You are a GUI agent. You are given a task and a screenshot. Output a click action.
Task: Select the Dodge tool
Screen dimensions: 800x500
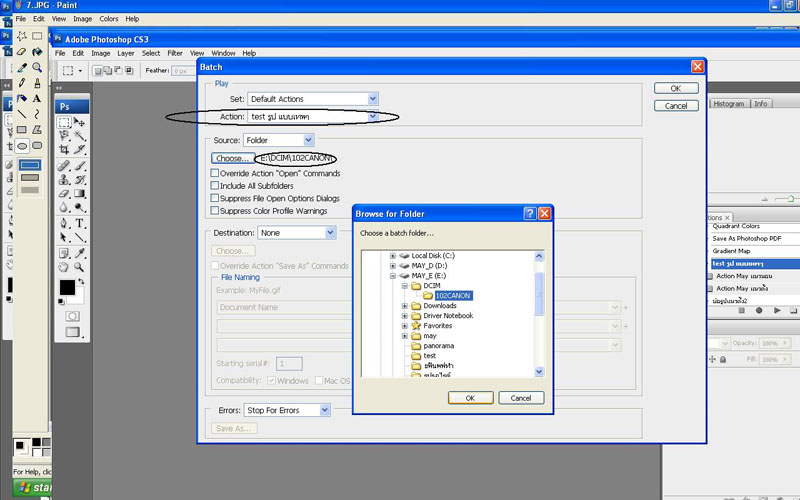[x=79, y=207]
